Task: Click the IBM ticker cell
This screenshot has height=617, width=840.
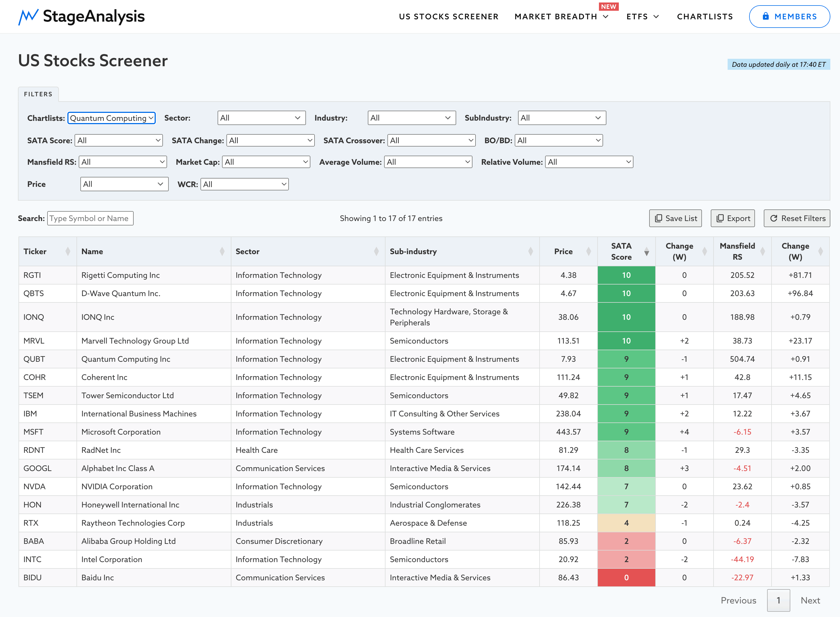Action: point(47,414)
